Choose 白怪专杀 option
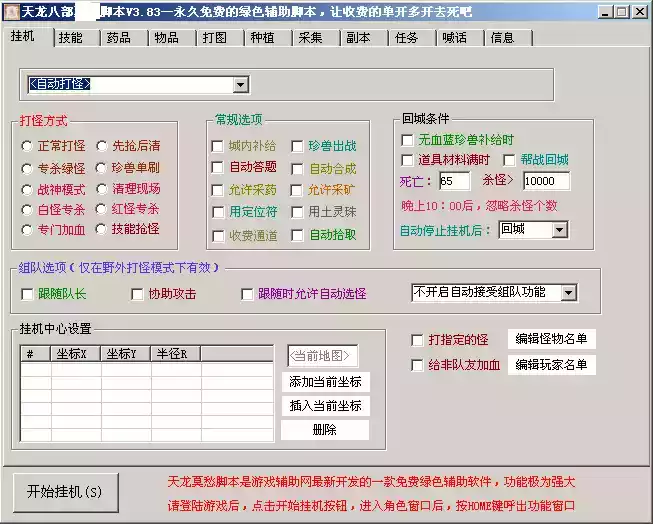This screenshot has height=524, width=653. pos(27,210)
